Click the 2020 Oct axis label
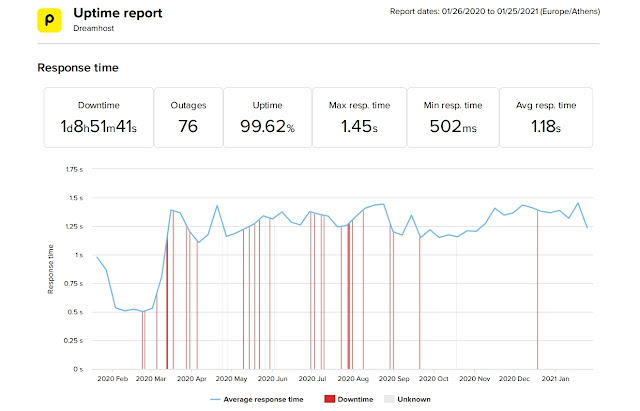Image resolution: width=640 pixels, height=411 pixels. tap(433, 379)
